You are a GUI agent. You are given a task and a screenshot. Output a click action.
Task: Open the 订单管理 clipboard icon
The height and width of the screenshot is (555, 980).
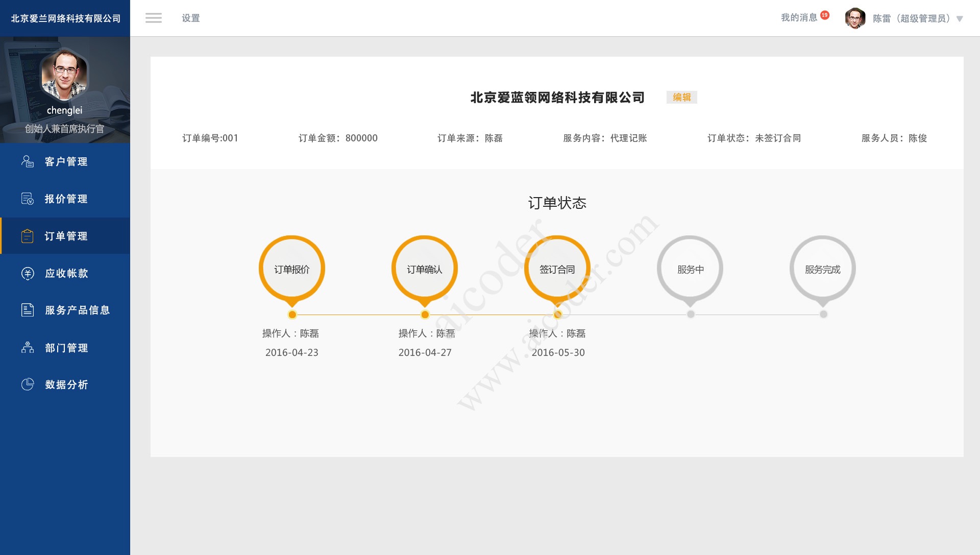pos(28,236)
